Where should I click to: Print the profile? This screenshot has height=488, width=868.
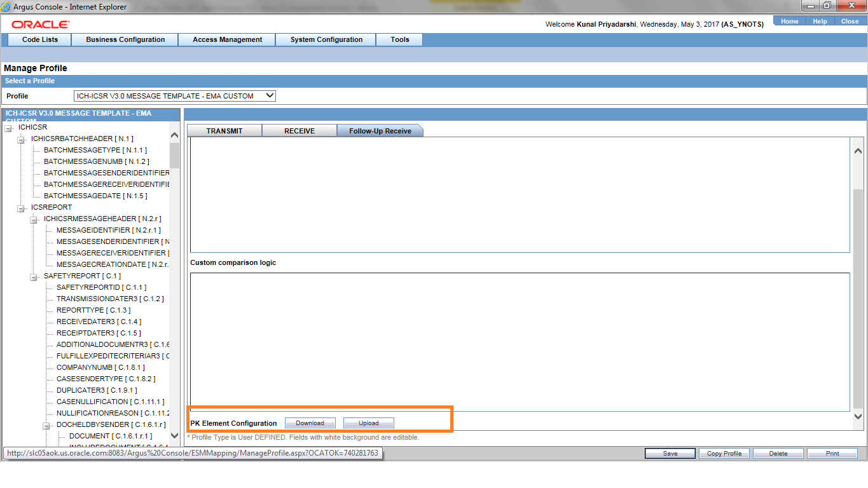[x=832, y=454]
